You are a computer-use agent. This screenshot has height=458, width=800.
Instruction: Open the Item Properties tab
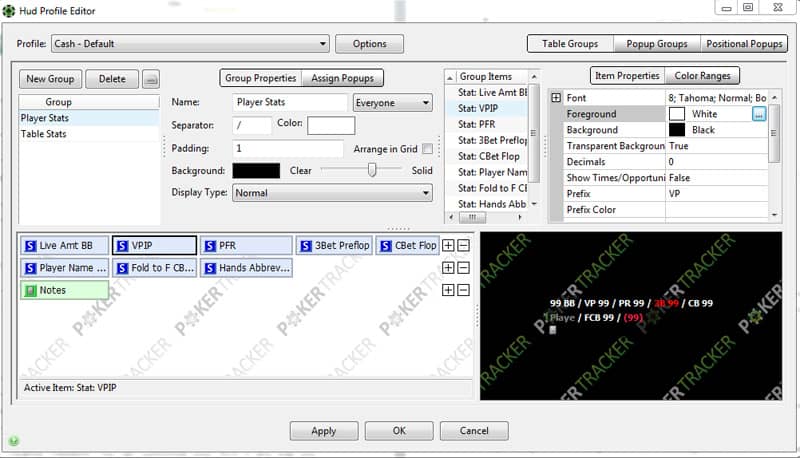coord(627,76)
